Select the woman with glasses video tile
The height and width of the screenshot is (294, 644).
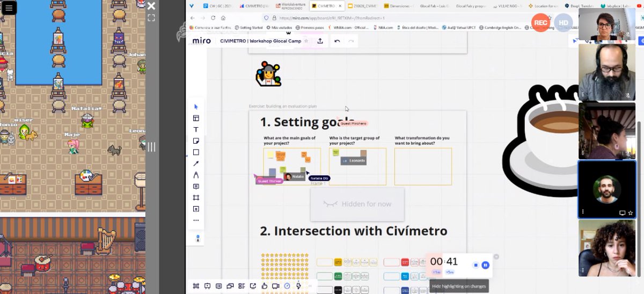[x=606, y=24]
